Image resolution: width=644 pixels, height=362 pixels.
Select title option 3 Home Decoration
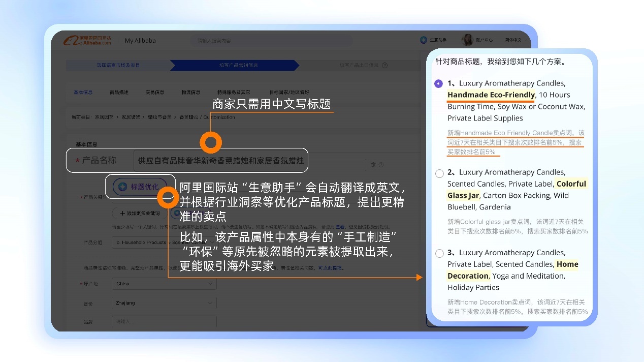(440, 254)
